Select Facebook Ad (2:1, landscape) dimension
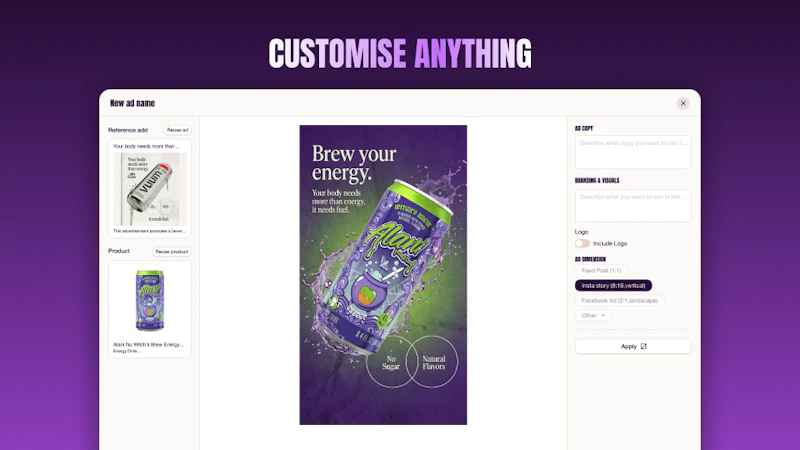Image resolution: width=800 pixels, height=450 pixels. click(619, 301)
